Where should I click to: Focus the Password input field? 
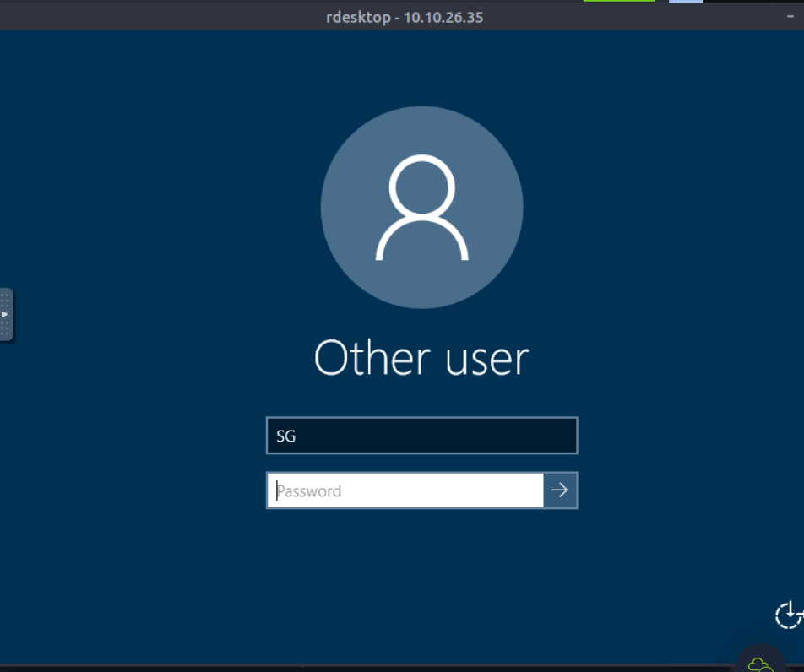pos(405,490)
